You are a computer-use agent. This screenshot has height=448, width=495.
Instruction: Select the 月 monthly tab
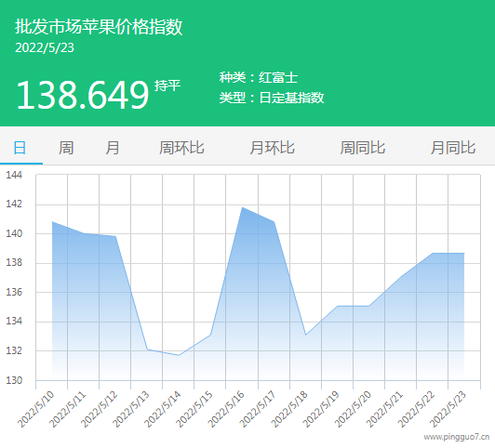click(113, 148)
